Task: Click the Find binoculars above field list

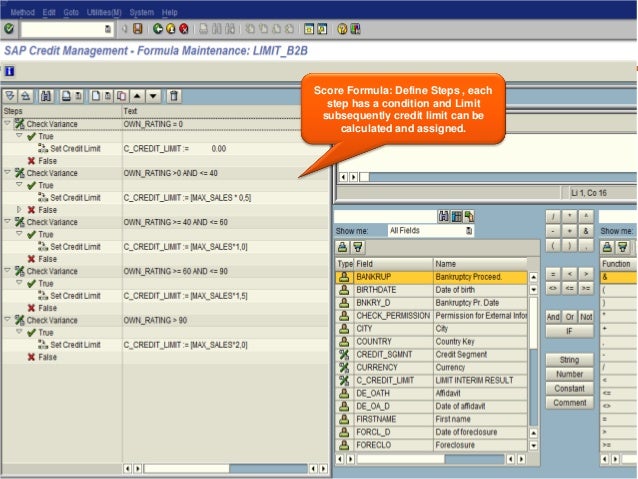Action: click(444, 216)
